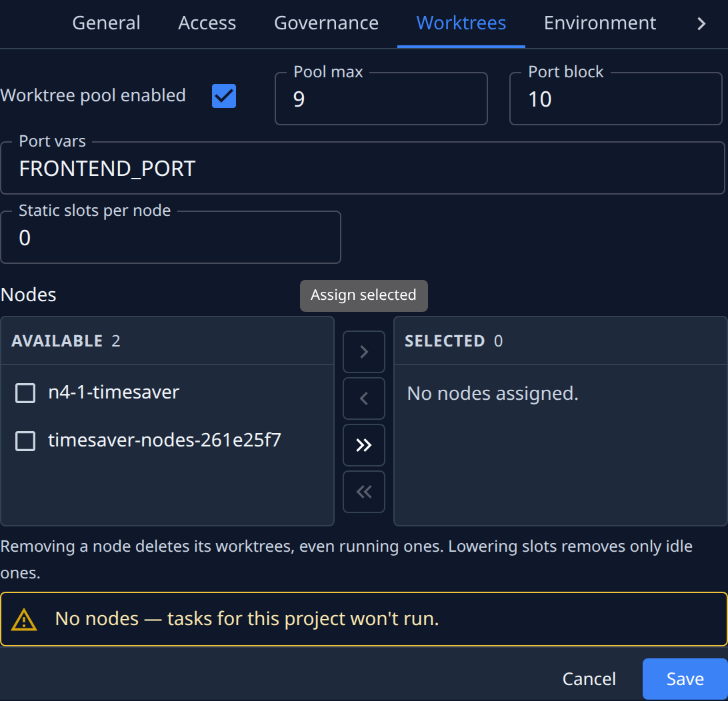The width and height of the screenshot is (728, 701).
Task: Click the assign all double-arrow button
Action: (x=363, y=445)
